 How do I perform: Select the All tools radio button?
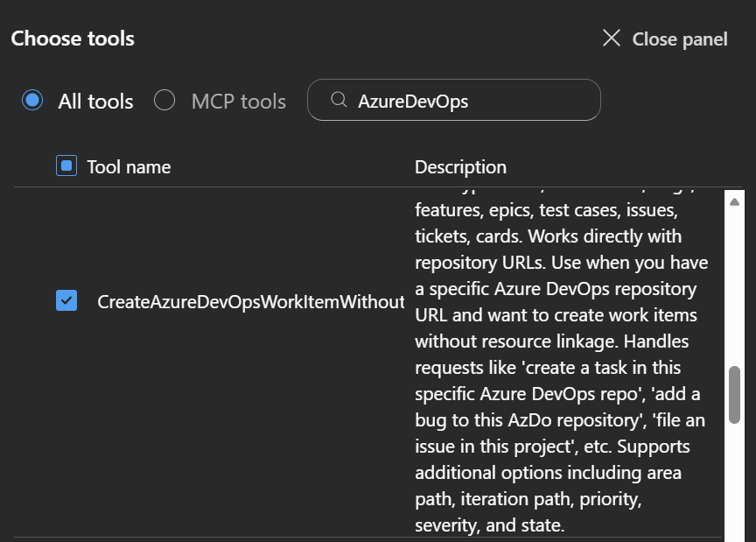[x=32, y=101]
